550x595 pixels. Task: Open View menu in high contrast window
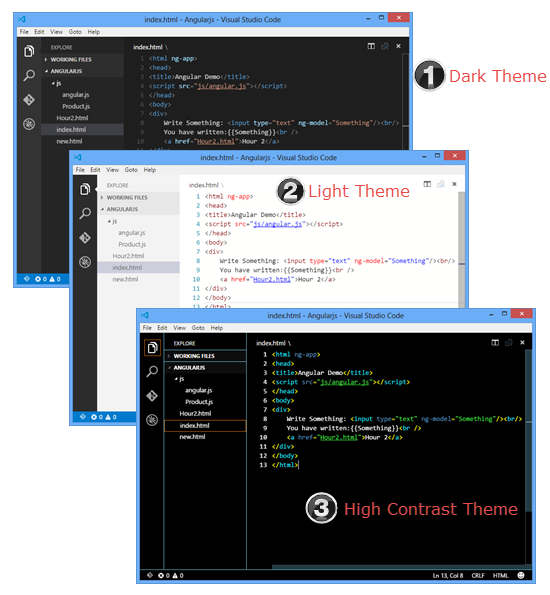point(180,328)
